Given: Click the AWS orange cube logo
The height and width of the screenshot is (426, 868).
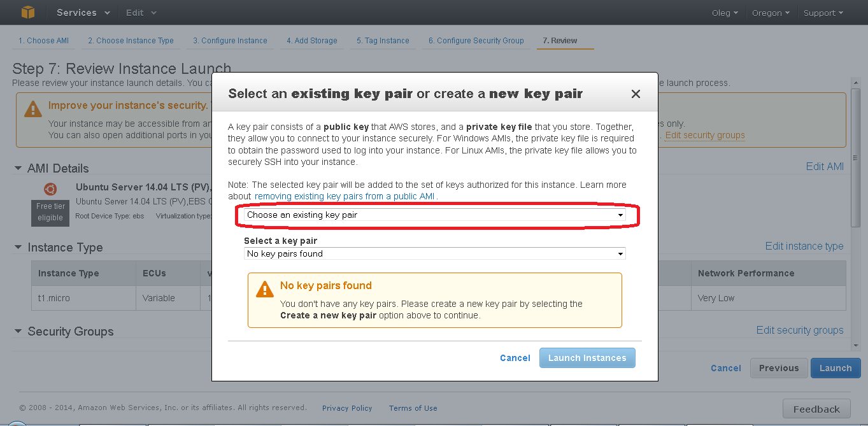Looking at the screenshot, I should (x=28, y=12).
